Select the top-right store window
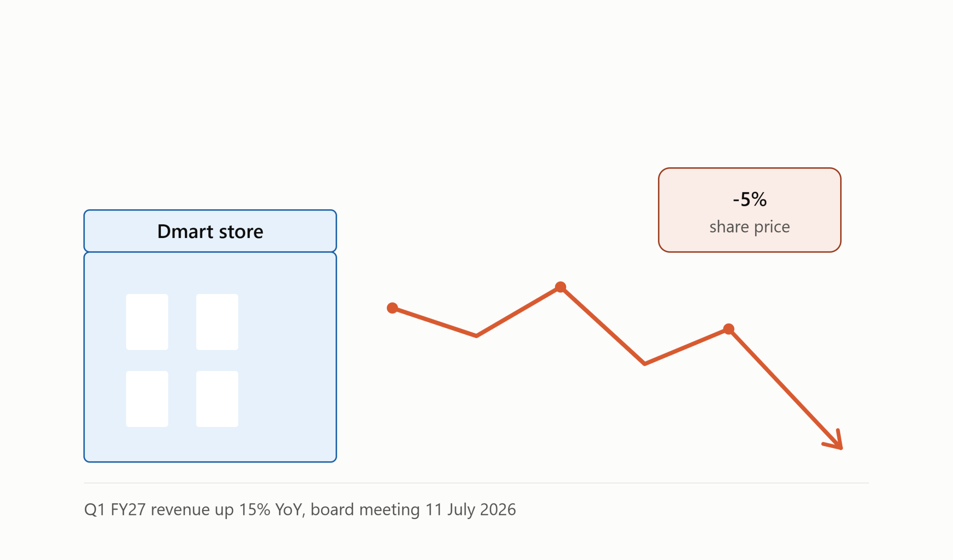This screenshot has width=953, height=560. (217, 322)
